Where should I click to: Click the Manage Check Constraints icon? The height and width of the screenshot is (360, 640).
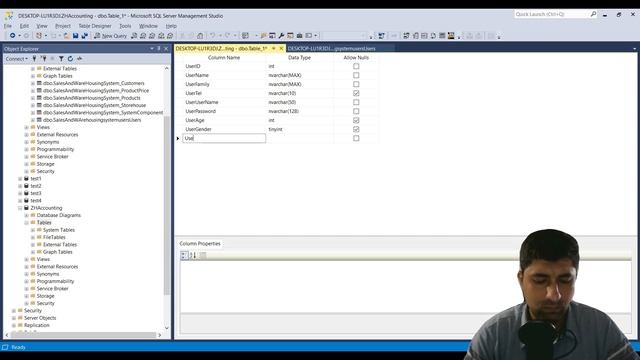(442, 36)
